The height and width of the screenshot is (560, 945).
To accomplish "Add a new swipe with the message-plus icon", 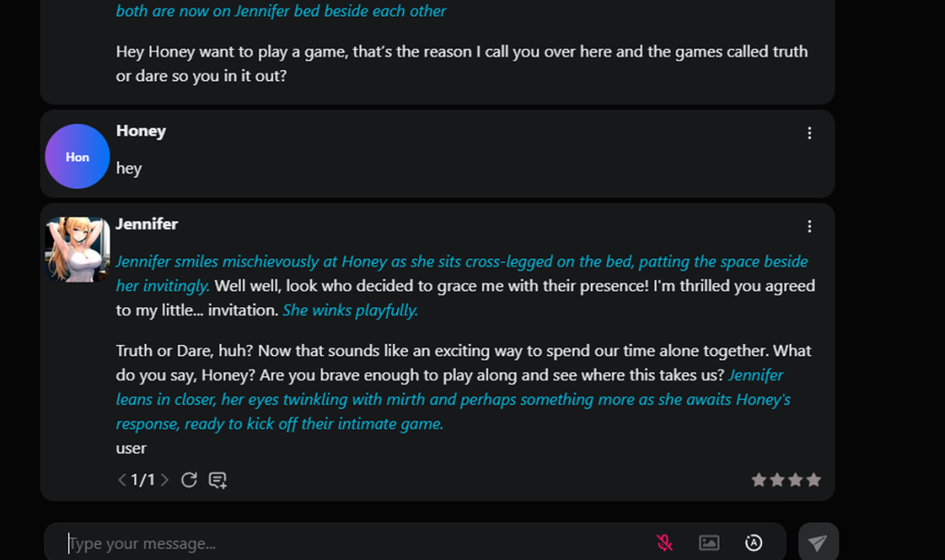I will click(218, 480).
